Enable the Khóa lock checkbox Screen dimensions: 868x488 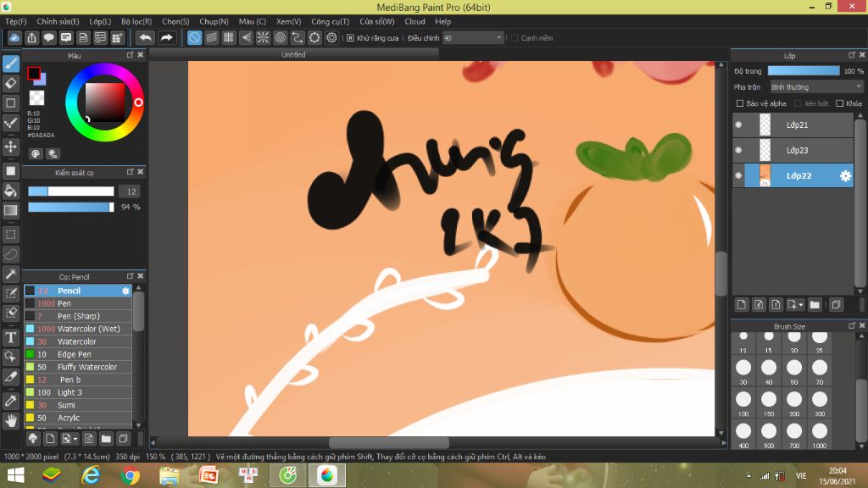click(839, 103)
